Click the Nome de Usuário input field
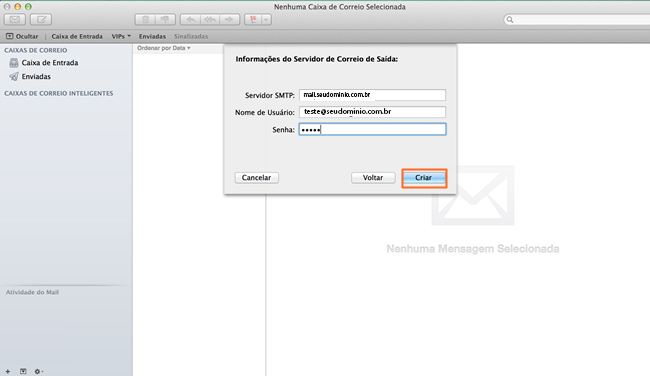 pyautogui.click(x=372, y=112)
